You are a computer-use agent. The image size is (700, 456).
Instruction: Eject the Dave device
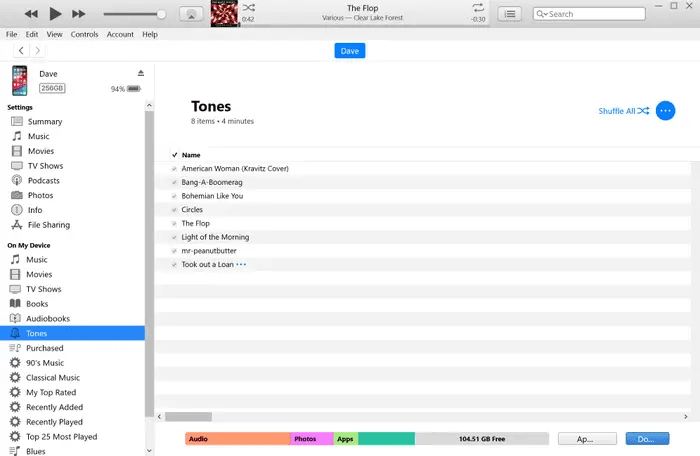141,73
